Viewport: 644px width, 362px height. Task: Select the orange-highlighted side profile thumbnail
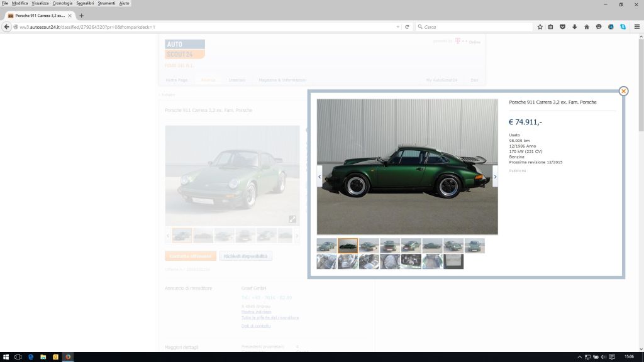(x=348, y=246)
